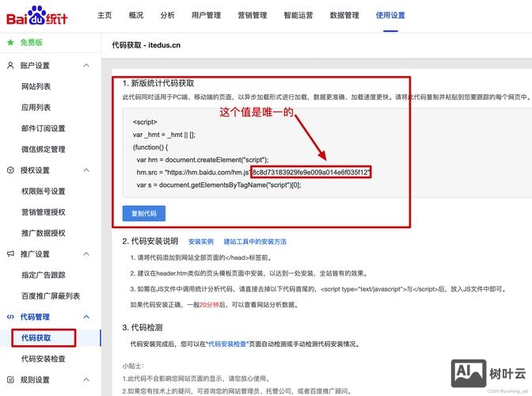
Task: Click the page title 代码获取 - itedus.cn
Action: [x=146, y=45]
